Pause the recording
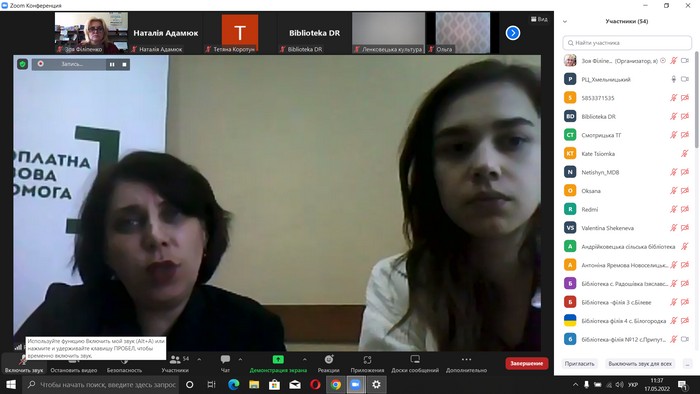Screen dimensions: 700x394 click(x=112, y=65)
